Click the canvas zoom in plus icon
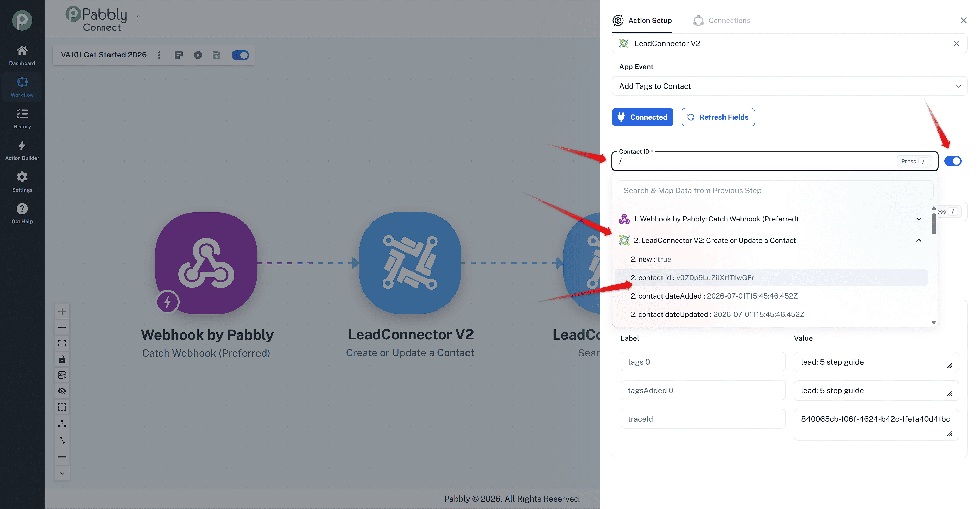980x509 pixels. 62,311
